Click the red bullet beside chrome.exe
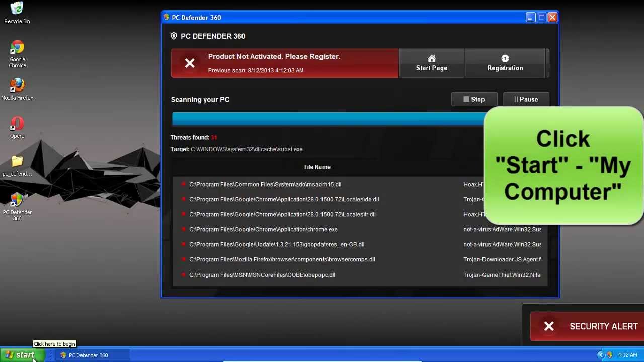Screen dimensions: 644x362 pos(184,229)
